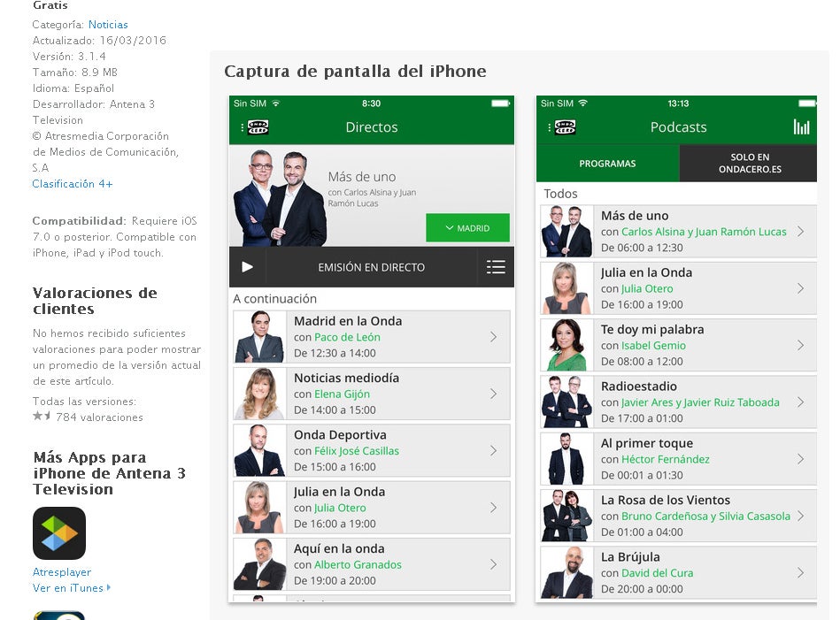The height and width of the screenshot is (620, 840).
Task: Open the equalizer bars icon in Podcasts
Action: (801, 126)
